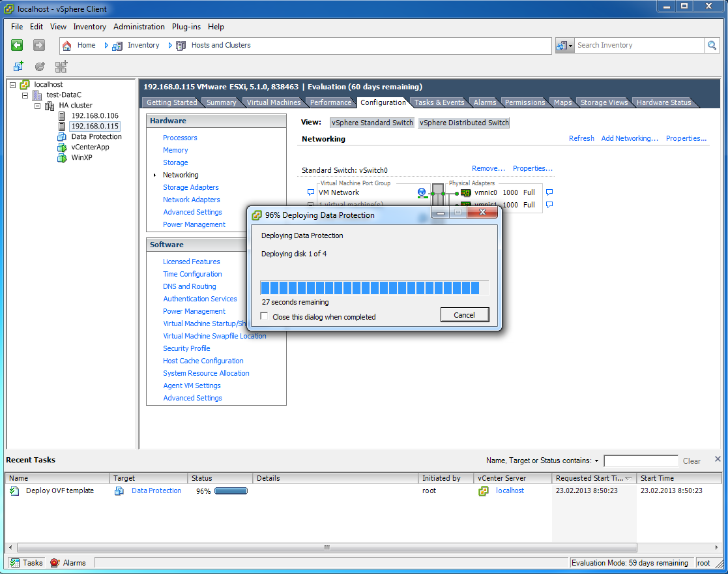Clear the Recent Tasks filter
Image resolution: width=728 pixels, height=574 pixels.
pos(692,461)
